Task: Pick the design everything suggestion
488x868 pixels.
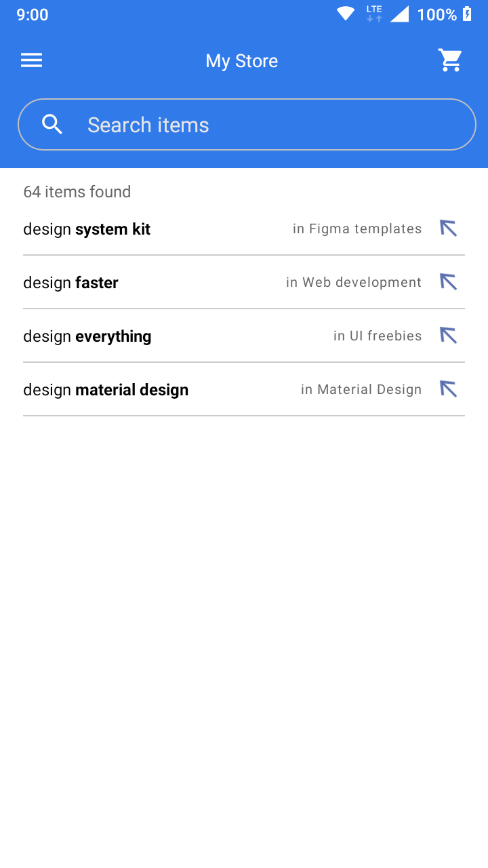Action: pos(87,336)
